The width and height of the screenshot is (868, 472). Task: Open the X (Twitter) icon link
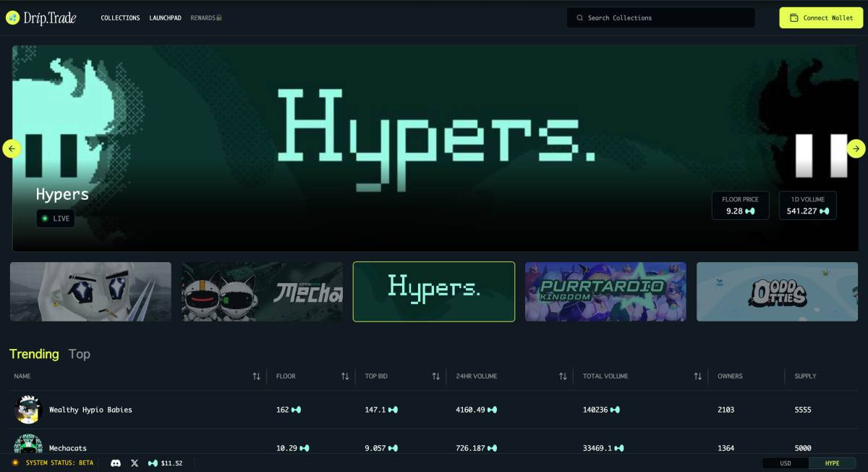click(x=135, y=463)
